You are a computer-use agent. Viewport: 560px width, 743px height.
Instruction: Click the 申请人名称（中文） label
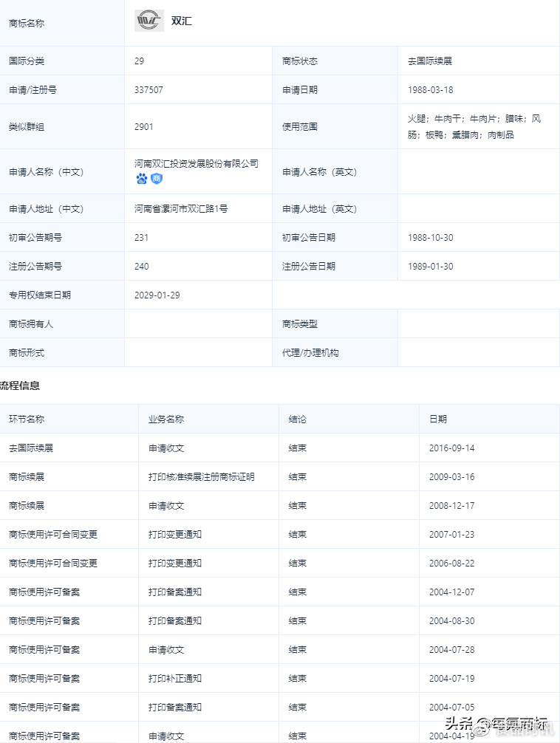pyautogui.click(x=46, y=171)
